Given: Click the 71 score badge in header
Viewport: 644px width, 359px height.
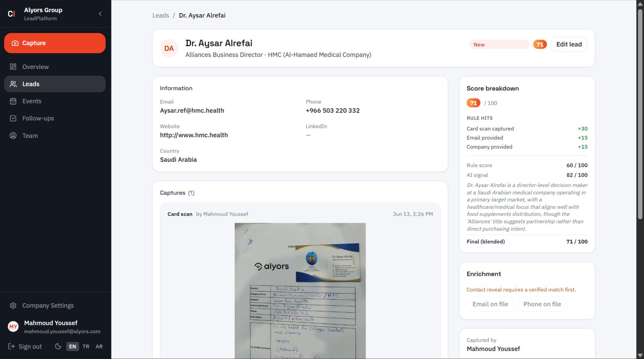Looking at the screenshot, I should [x=540, y=44].
